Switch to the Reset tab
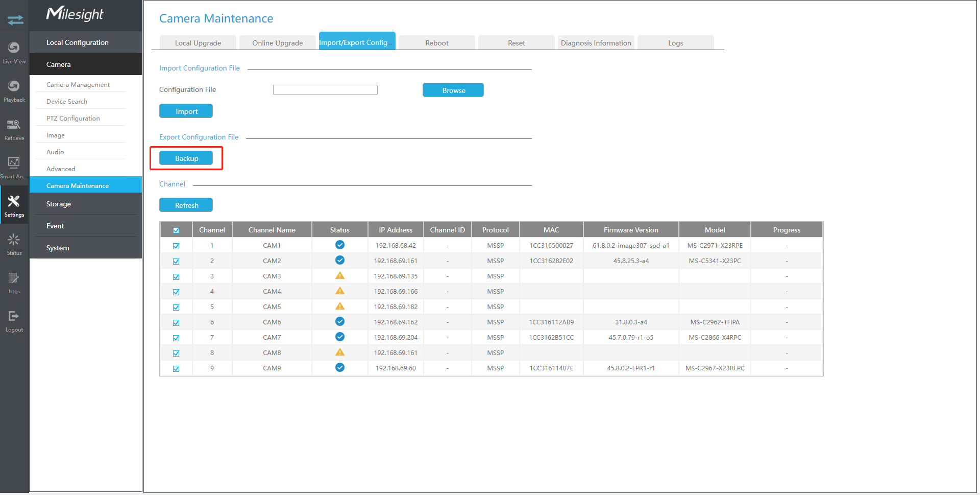Screen dimensions: 980x495 517,43
